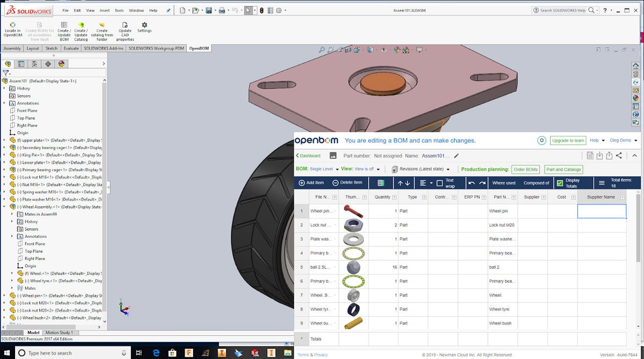644x359 pixels.
Task: Click the redo arrow in OpenBOM toolbar
Action: (482, 182)
